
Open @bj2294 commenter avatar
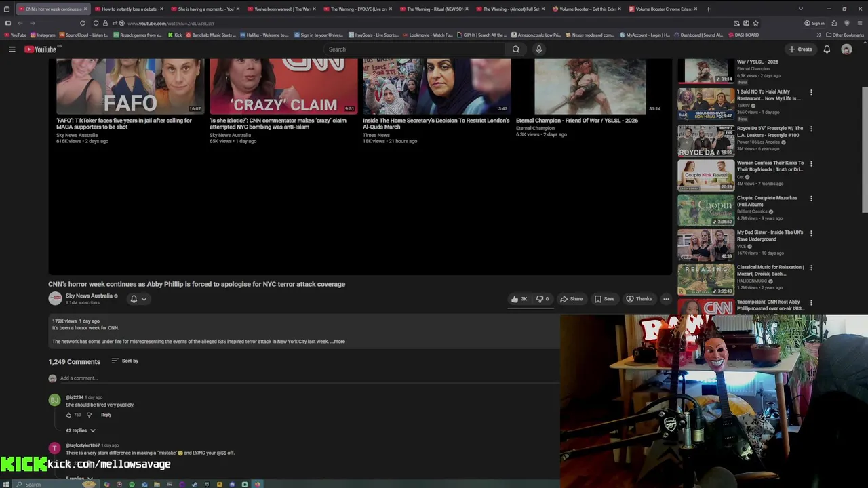click(54, 401)
